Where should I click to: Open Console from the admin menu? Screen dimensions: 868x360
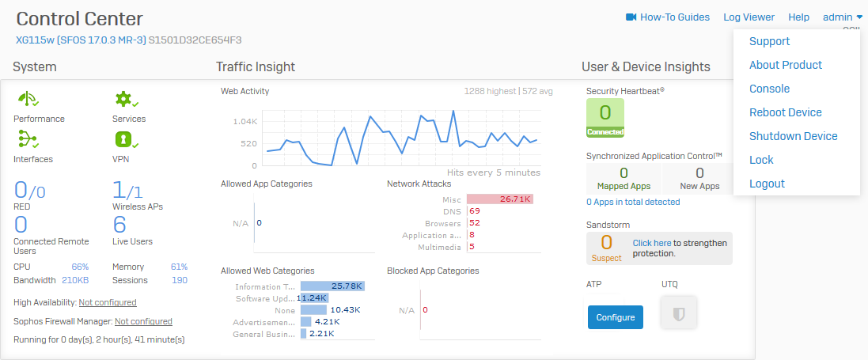[x=769, y=89]
